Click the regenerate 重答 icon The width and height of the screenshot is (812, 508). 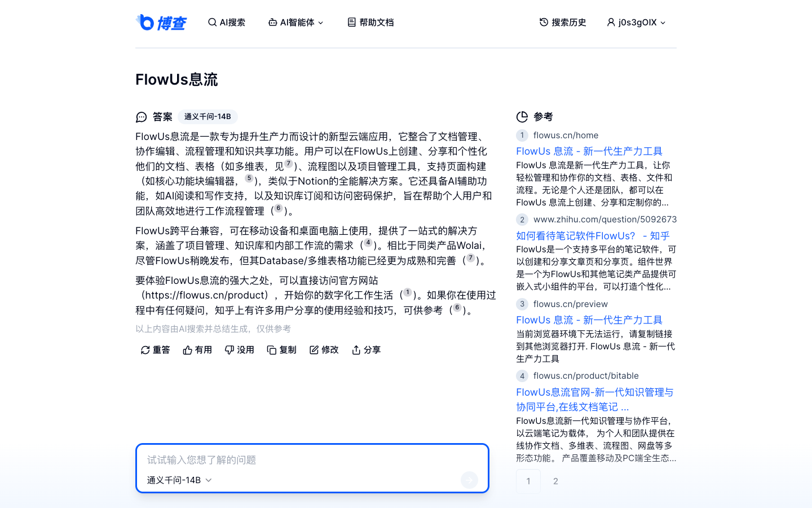[x=145, y=350]
